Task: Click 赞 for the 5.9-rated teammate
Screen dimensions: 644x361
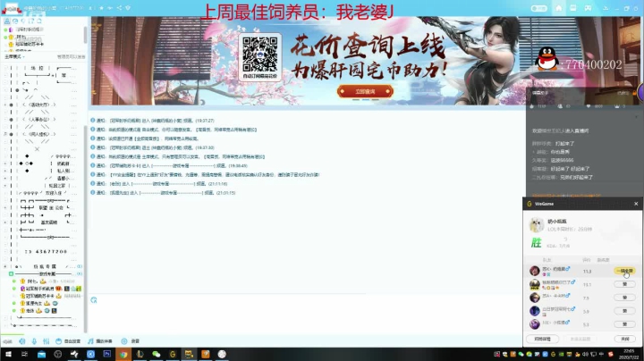Action: (624, 311)
